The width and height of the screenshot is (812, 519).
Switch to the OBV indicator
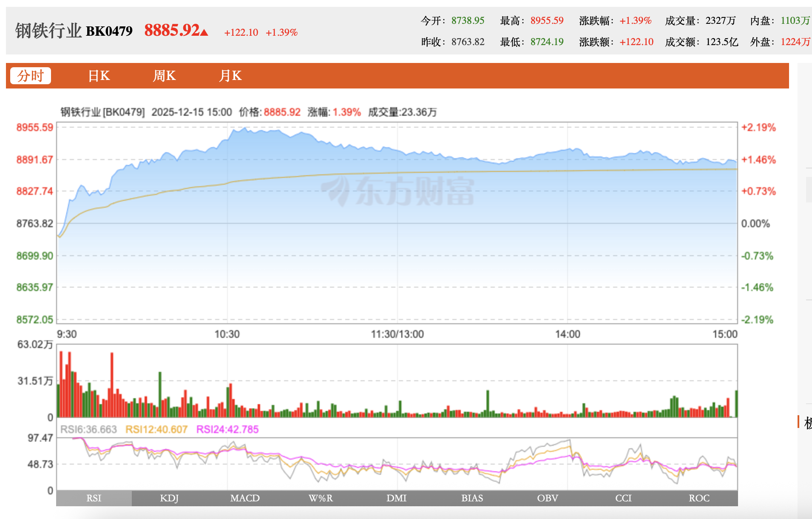coord(548,498)
